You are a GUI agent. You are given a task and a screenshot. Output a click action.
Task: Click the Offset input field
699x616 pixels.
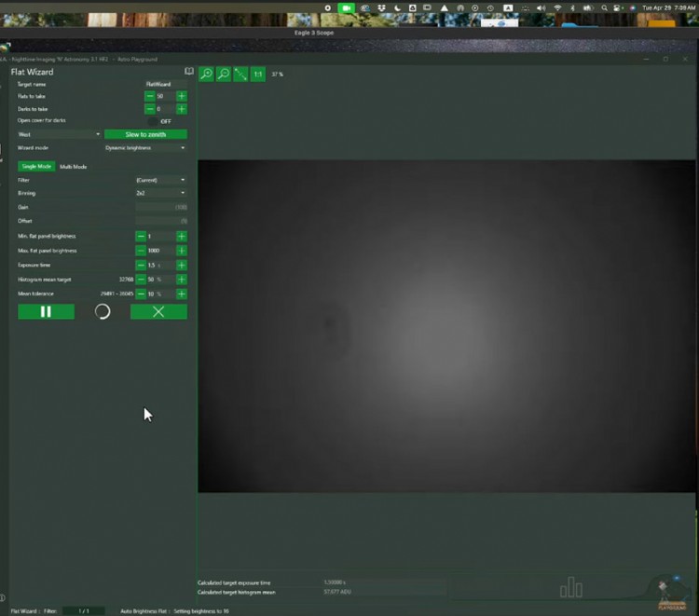[161, 221]
